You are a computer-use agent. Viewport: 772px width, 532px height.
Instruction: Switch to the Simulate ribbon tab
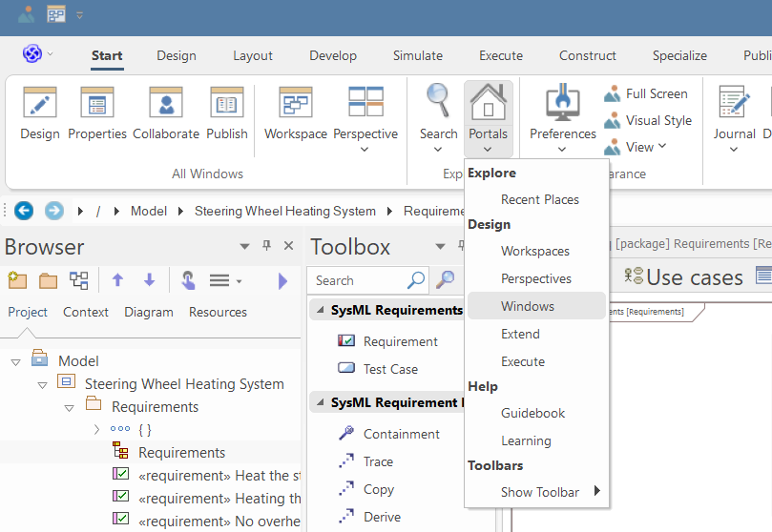(x=417, y=55)
